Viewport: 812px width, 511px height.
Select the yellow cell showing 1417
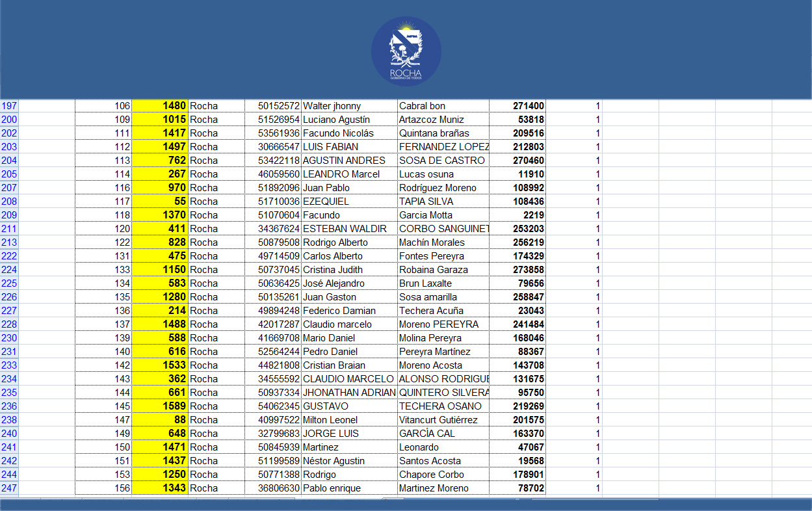160,133
